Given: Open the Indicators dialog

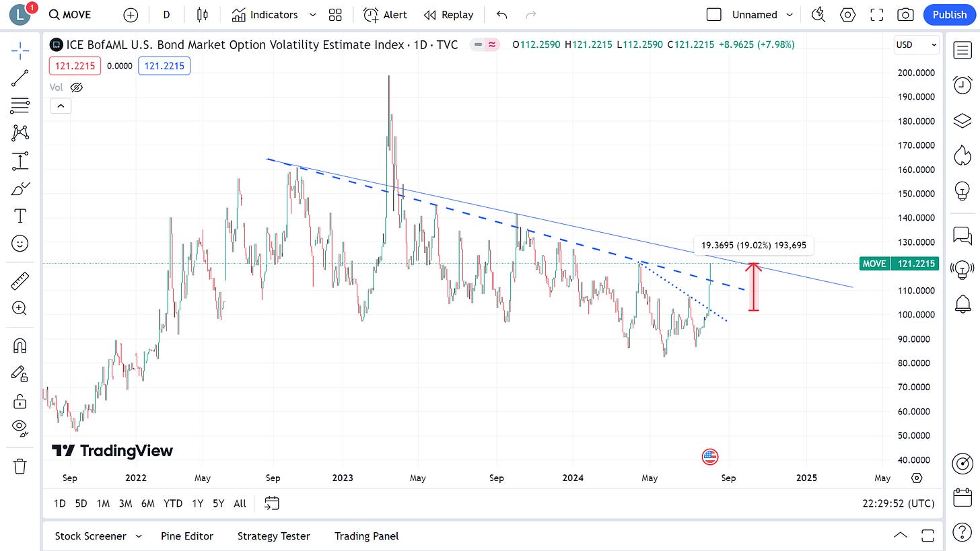Looking at the screenshot, I should tap(265, 14).
